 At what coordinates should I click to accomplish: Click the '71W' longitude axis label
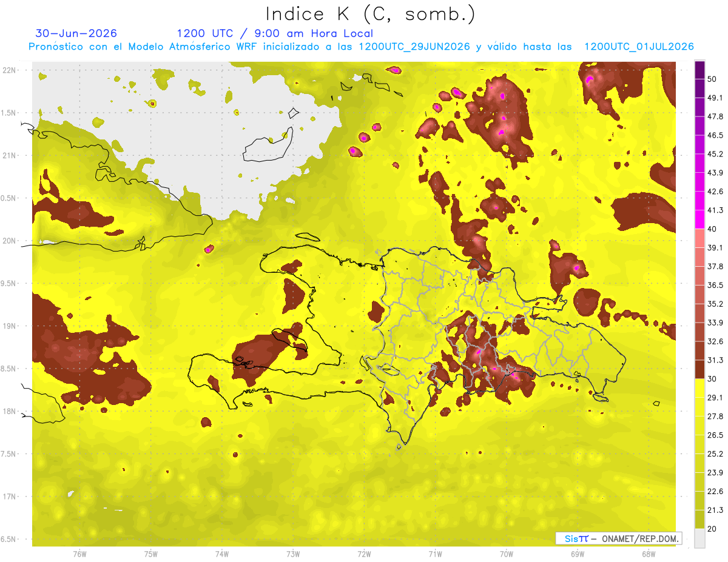click(x=435, y=554)
